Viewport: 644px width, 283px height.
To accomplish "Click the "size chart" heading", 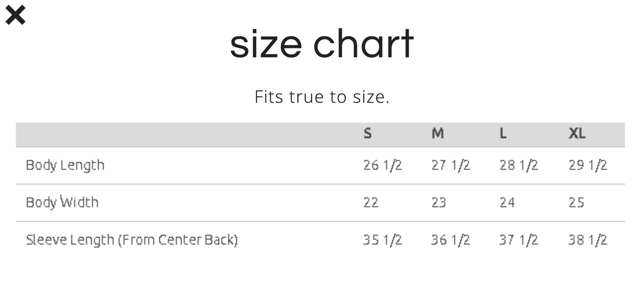I will pos(321,44).
